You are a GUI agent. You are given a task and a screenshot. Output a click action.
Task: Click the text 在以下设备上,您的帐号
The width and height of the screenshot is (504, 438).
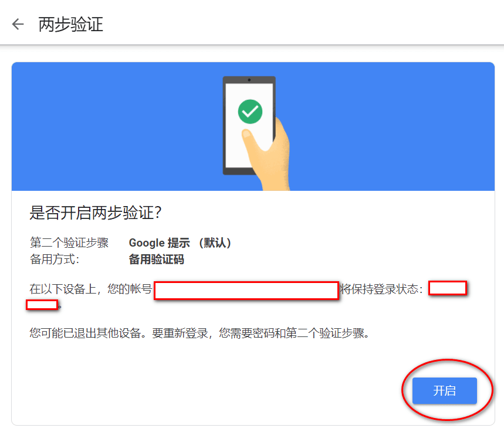(x=90, y=289)
